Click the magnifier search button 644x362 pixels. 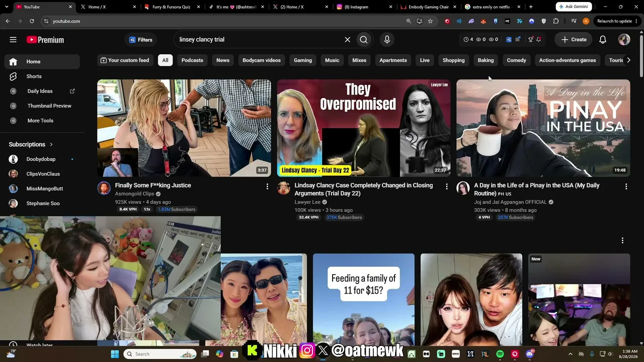(x=364, y=40)
